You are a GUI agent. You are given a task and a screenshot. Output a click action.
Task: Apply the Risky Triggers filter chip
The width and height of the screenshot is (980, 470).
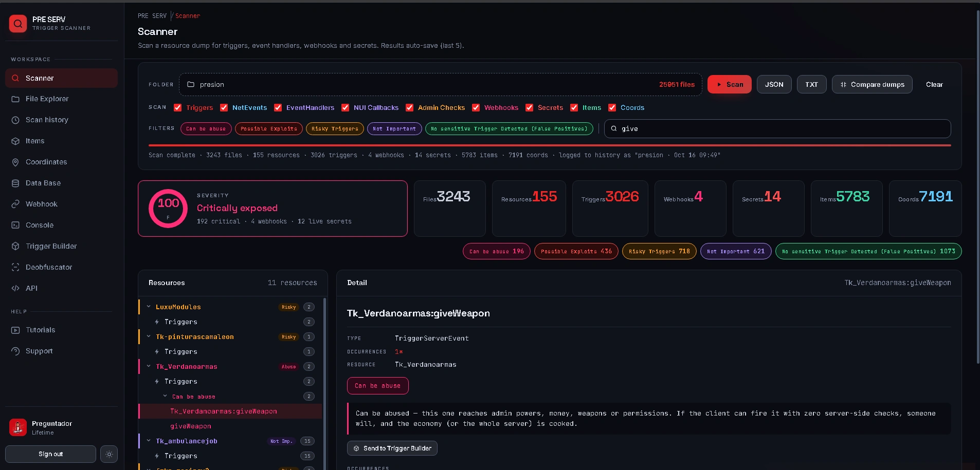(x=335, y=128)
